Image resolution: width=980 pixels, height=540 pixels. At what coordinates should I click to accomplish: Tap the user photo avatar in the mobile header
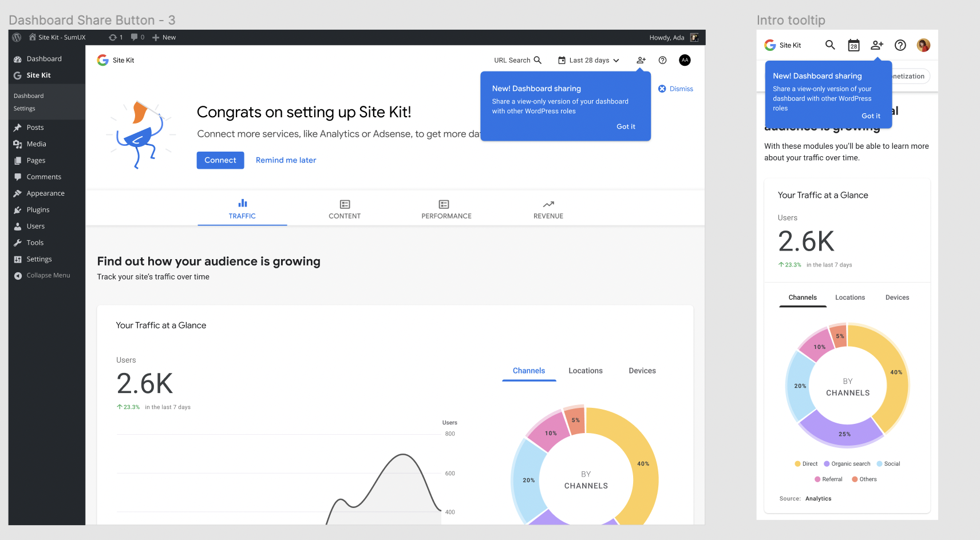[923, 45]
